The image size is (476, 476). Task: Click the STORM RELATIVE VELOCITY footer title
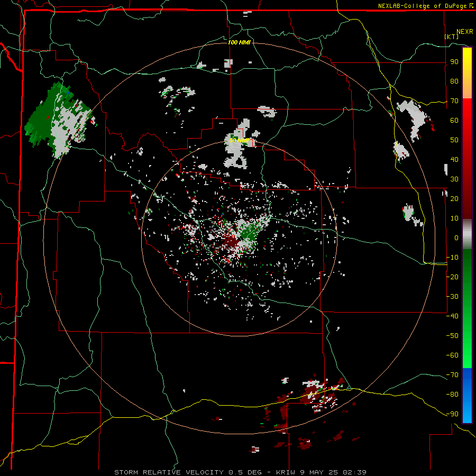point(170,472)
